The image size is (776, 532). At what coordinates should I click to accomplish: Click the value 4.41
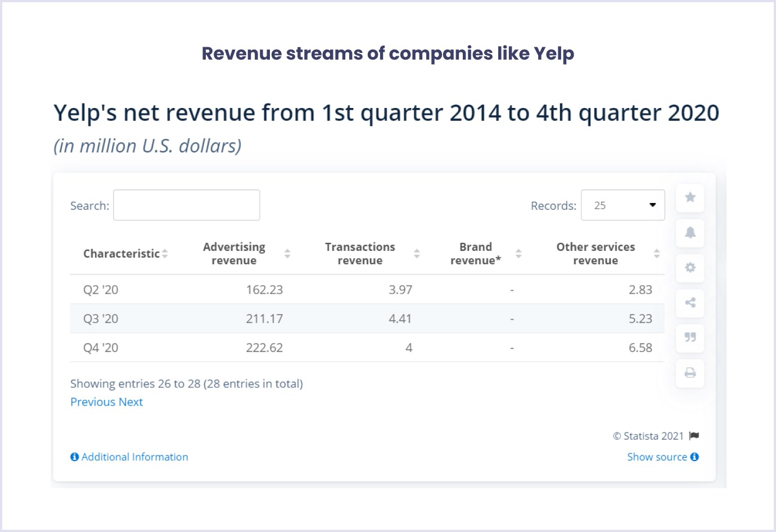click(400, 319)
